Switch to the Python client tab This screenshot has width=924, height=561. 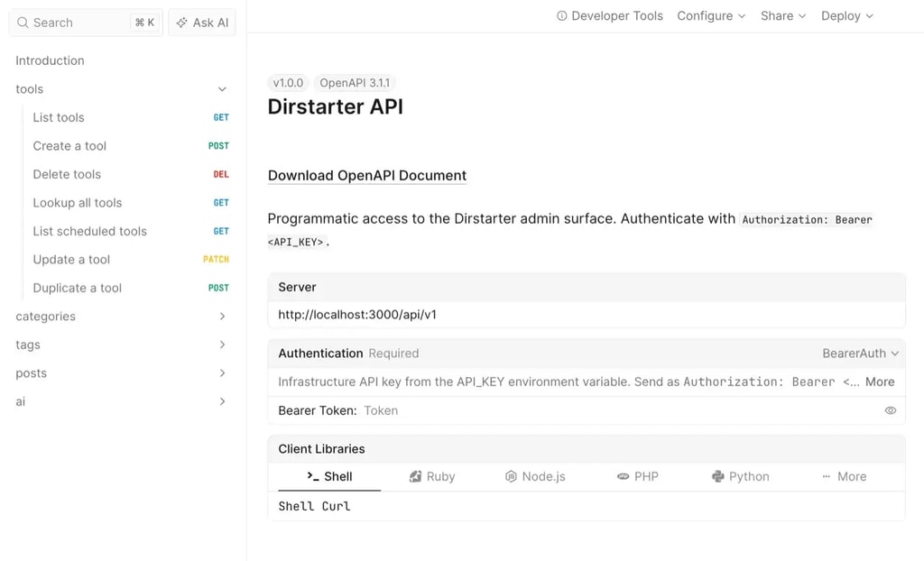coord(741,476)
